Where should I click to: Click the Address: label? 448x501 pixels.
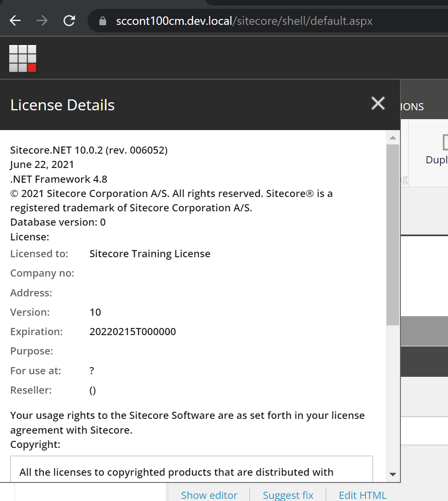tap(31, 293)
